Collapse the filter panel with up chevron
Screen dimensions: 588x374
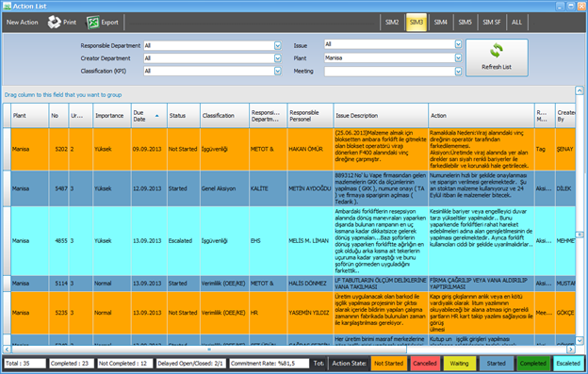pos(580,90)
